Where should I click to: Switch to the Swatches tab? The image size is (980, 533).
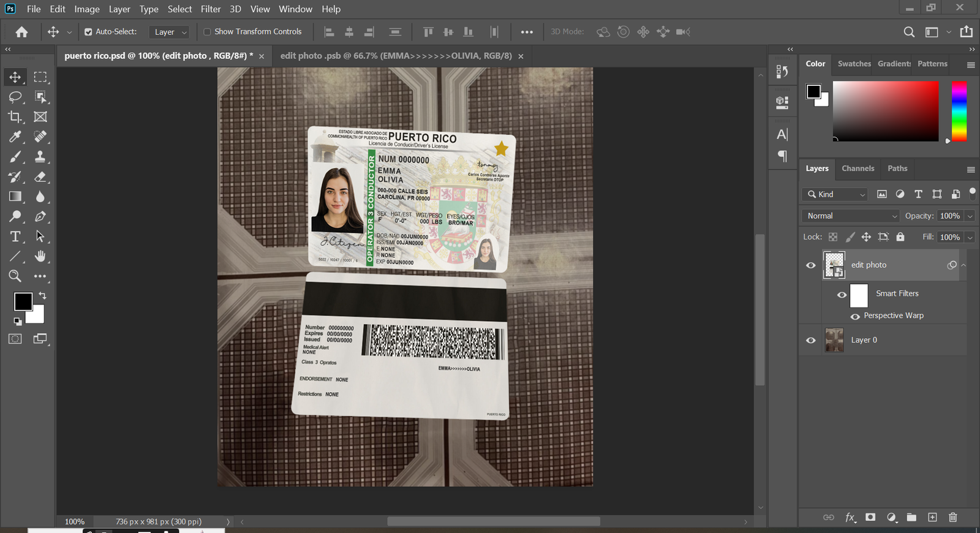tap(854, 64)
